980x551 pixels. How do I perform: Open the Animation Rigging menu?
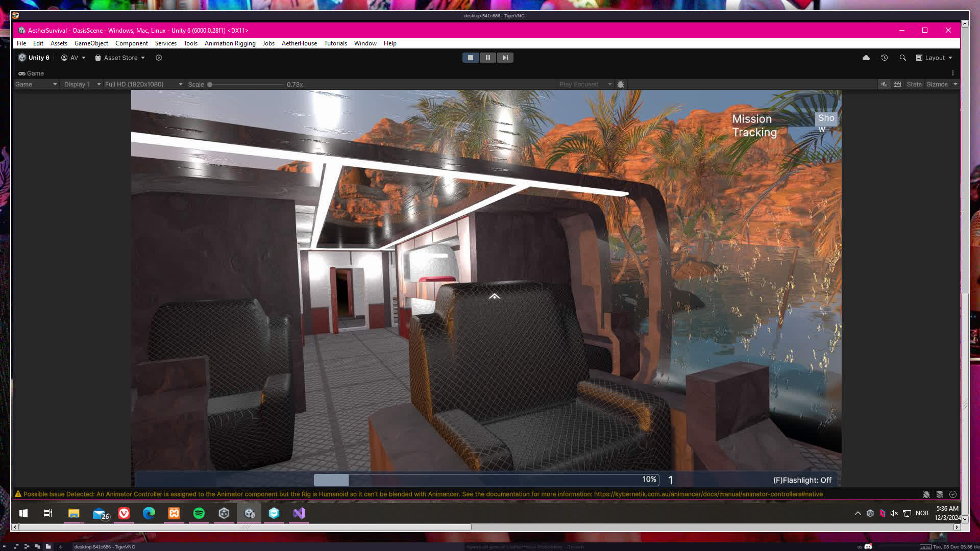point(230,43)
